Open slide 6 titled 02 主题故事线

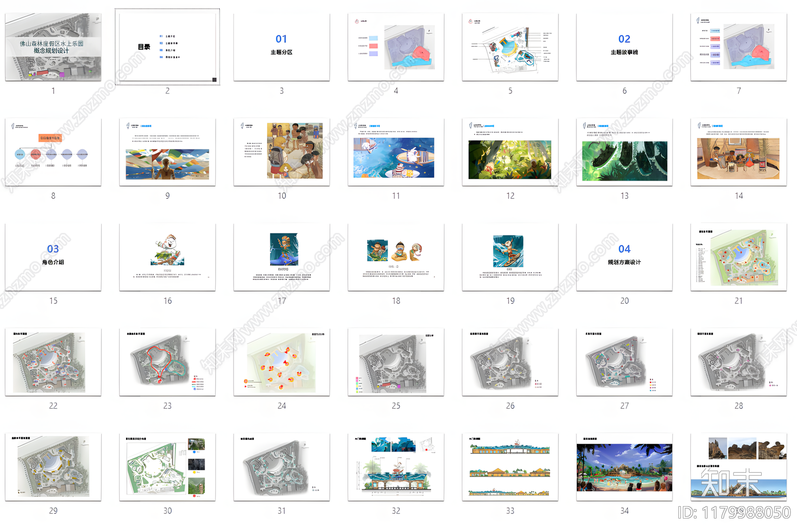coord(624,47)
